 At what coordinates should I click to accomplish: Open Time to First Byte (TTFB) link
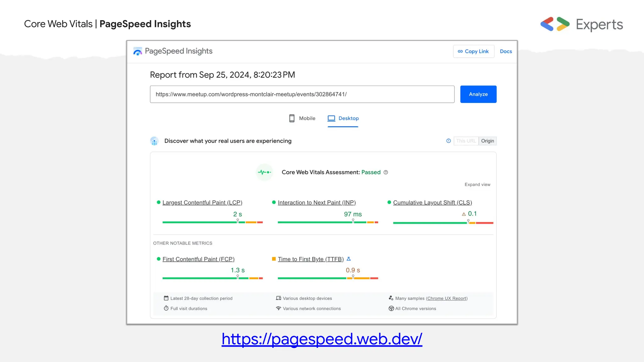tap(311, 259)
